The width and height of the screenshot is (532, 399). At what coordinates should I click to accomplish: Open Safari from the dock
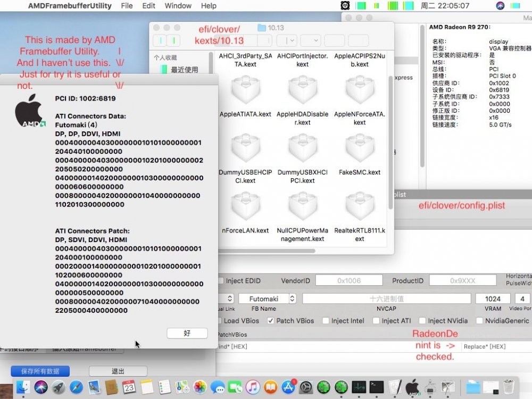76,387
